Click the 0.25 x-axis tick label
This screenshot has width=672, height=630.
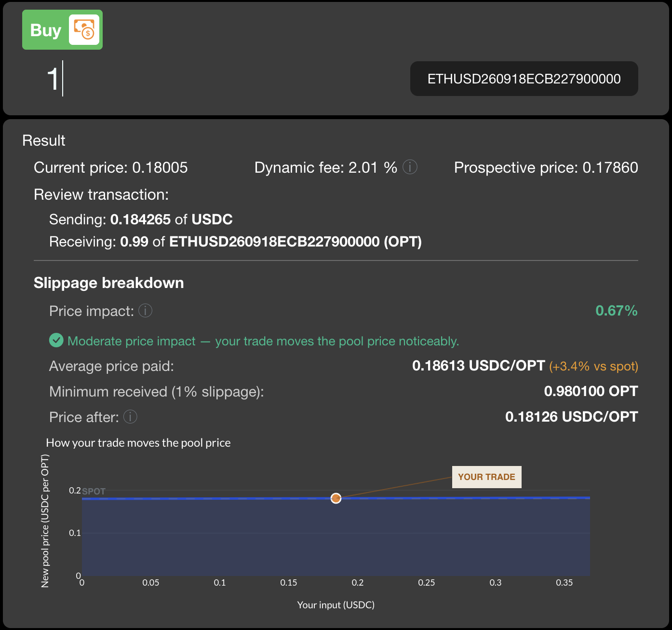tap(427, 583)
